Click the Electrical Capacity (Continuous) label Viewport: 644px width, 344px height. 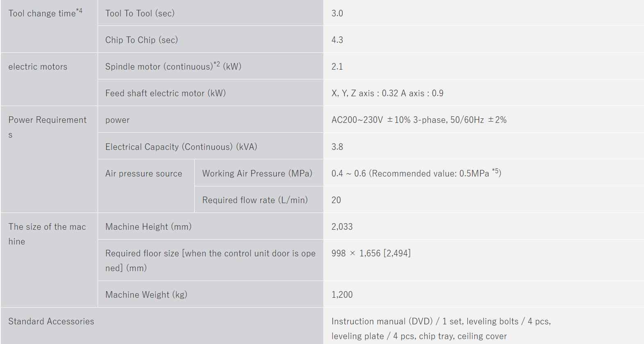[x=181, y=147]
